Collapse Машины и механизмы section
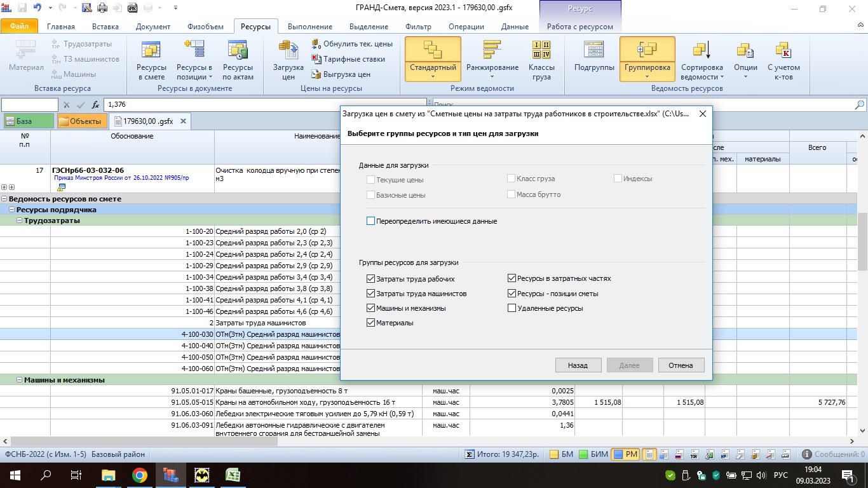868x488 pixels. pos(20,380)
